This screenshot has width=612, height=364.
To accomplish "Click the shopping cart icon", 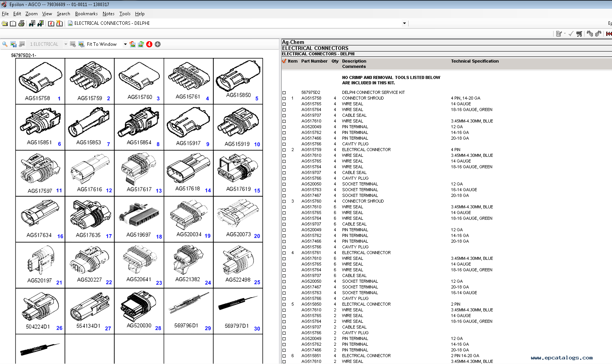I will click(x=579, y=34).
